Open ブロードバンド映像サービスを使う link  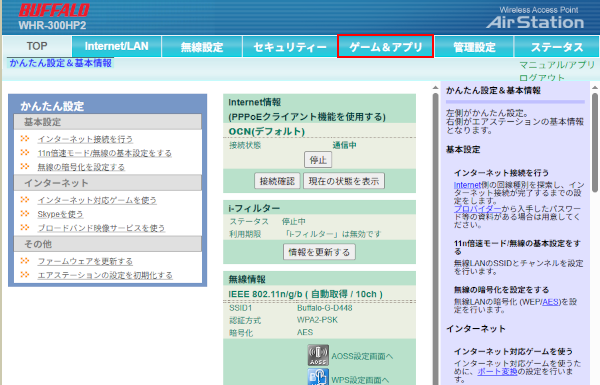pos(101,228)
